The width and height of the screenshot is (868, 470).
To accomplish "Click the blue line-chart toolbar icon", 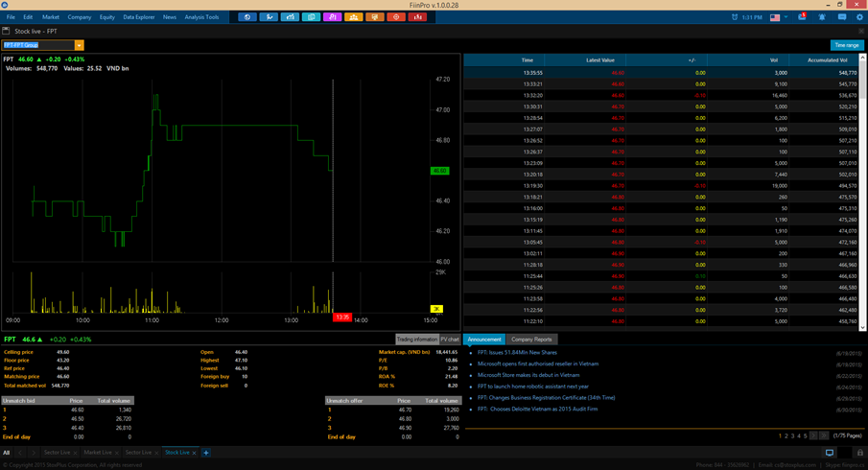I will point(269,17).
